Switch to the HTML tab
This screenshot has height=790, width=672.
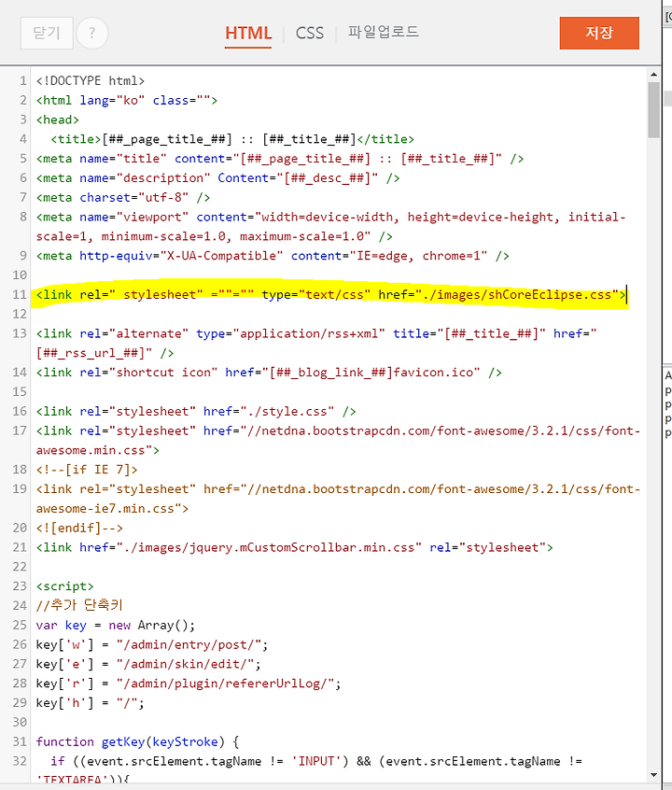tap(248, 34)
